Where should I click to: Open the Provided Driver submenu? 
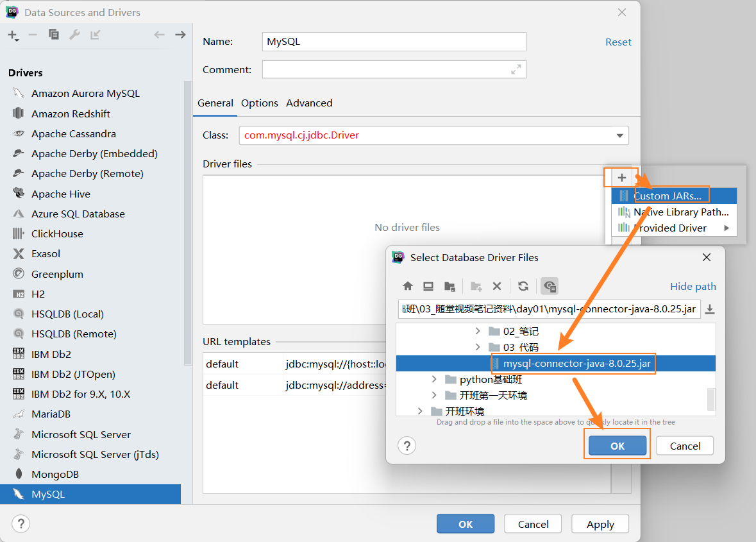[674, 228]
